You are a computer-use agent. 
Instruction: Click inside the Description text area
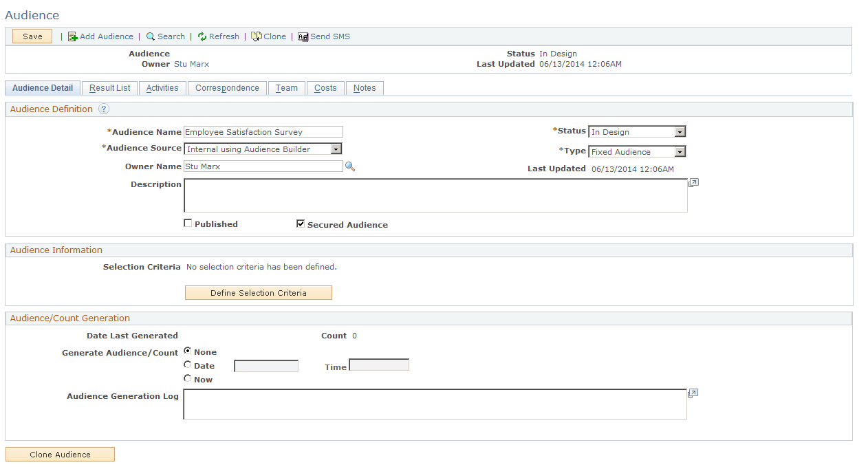[x=435, y=195]
